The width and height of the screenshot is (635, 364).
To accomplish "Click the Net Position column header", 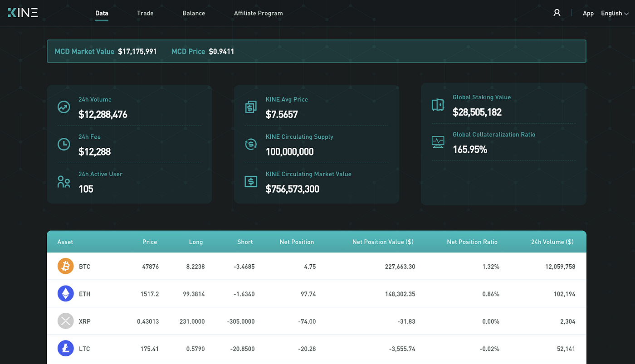I will 297,242.
